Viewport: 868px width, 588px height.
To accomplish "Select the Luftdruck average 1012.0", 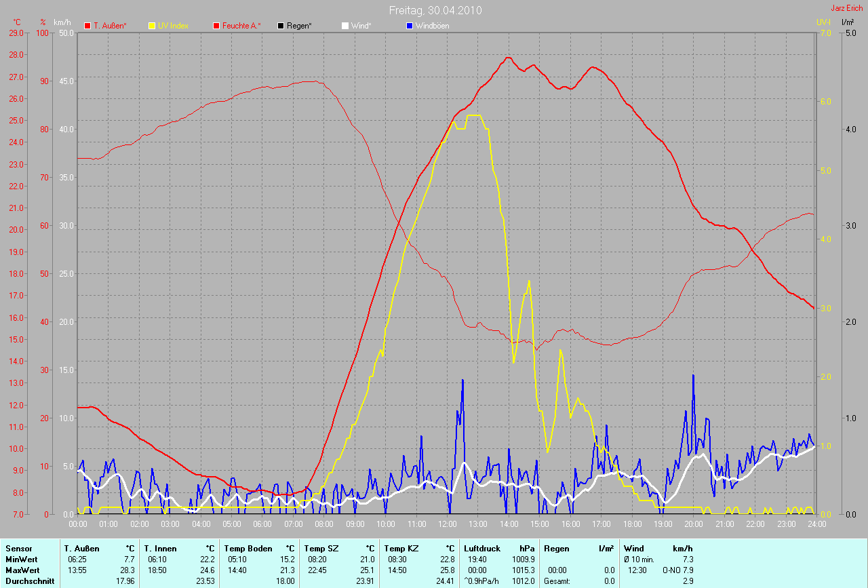I will pos(524,581).
